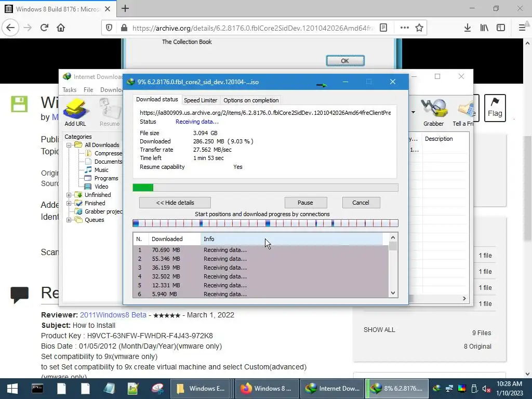Click the Firefox address bar URL
This screenshot has width=532, height=399.
tap(252, 28)
